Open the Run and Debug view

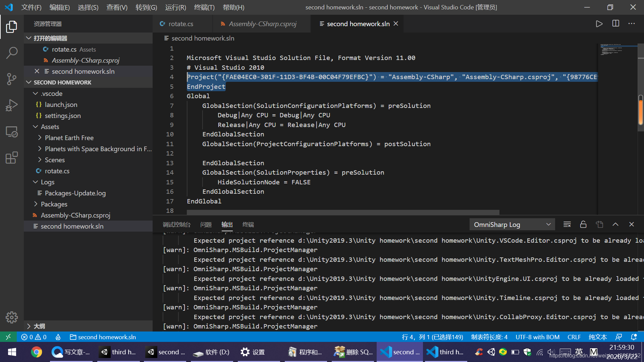[12, 105]
